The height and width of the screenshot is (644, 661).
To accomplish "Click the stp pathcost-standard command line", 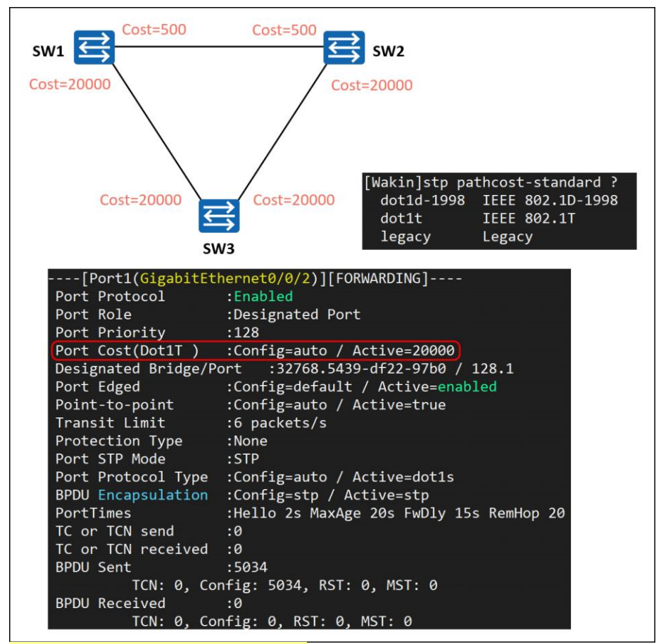I will click(491, 182).
